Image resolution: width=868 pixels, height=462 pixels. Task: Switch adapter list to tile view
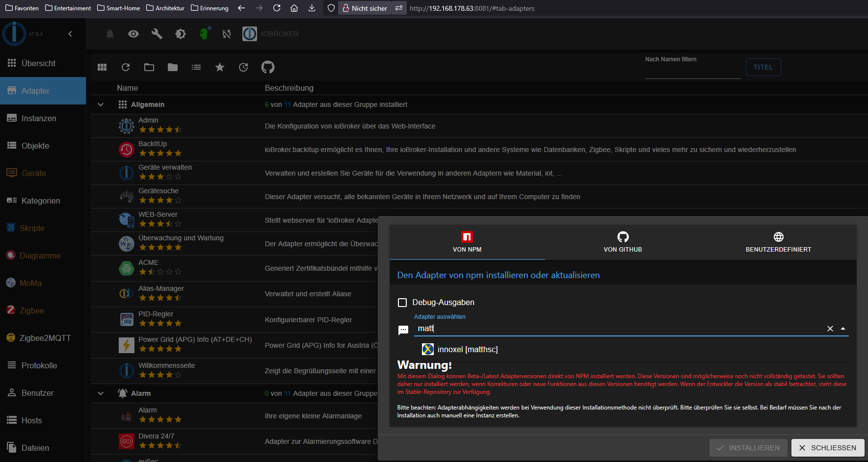point(102,67)
